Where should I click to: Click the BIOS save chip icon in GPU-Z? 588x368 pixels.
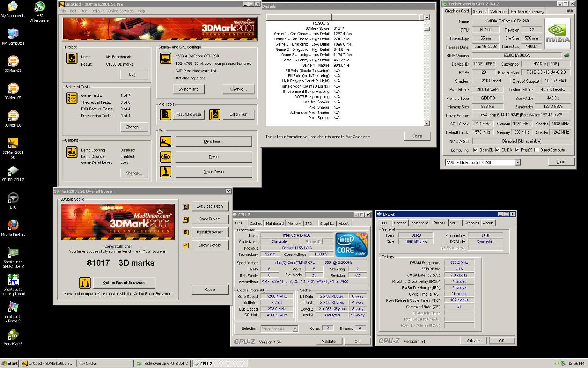tap(567, 55)
